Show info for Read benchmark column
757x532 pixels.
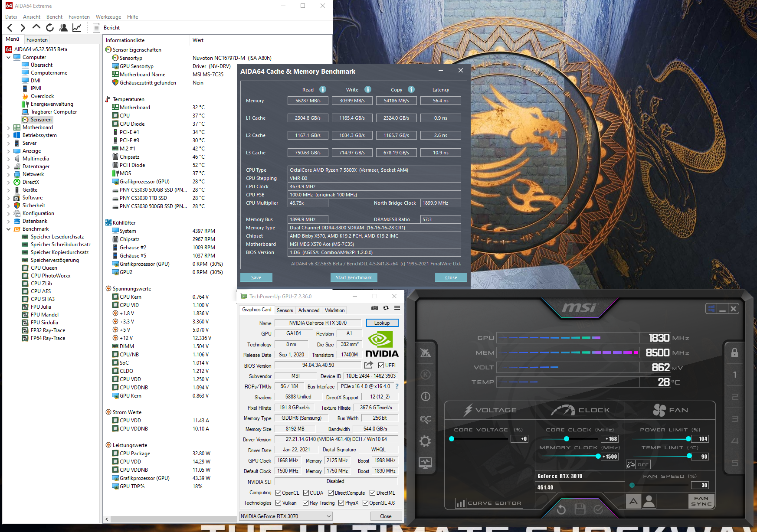[323, 89]
